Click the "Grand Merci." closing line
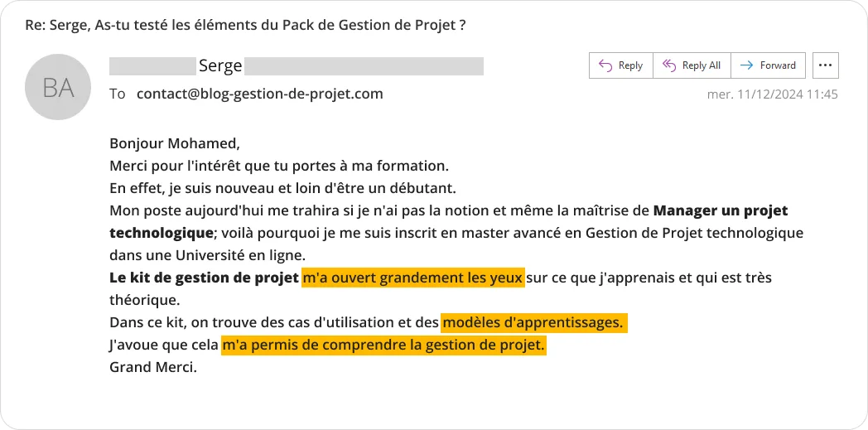This screenshot has width=868, height=430. coord(153,367)
